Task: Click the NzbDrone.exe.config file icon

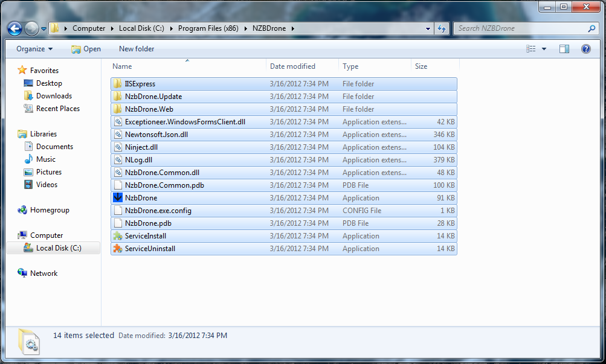Action: [x=118, y=211]
